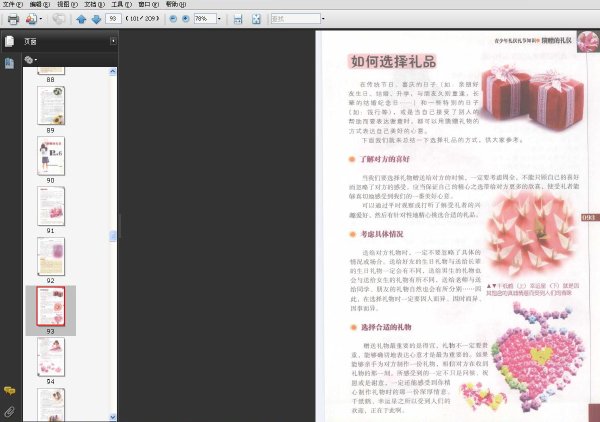Open the Comments panel speech-bubble icon
Screen dimensions: 600x422
(9, 390)
